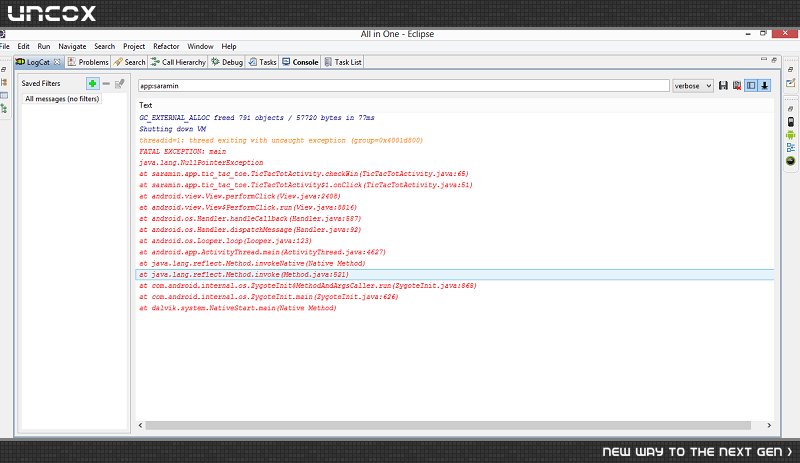Open the Edit menu
The height and width of the screenshot is (463, 800).
point(23,46)
